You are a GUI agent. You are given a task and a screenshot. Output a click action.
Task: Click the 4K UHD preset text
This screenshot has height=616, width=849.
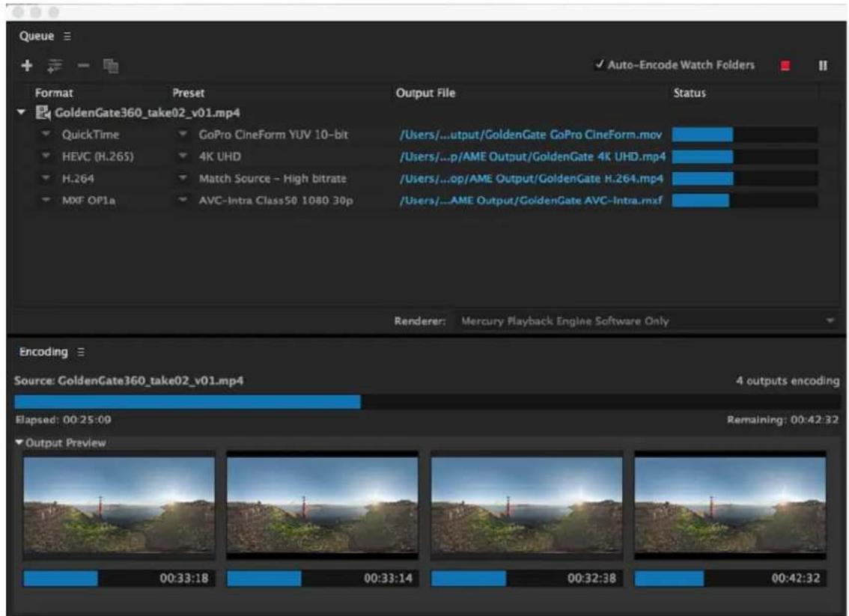[x=220, y=157]
